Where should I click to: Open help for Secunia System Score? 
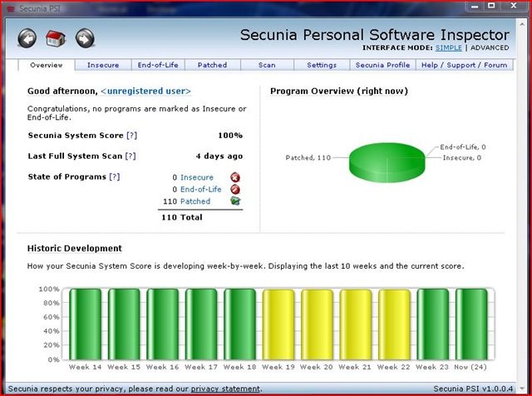click(x=131, y=136)
